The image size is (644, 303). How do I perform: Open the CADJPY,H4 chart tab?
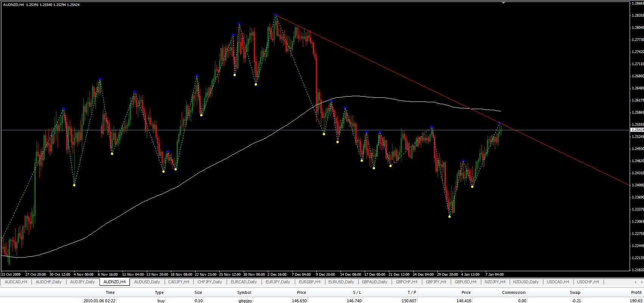coord(178,282)
